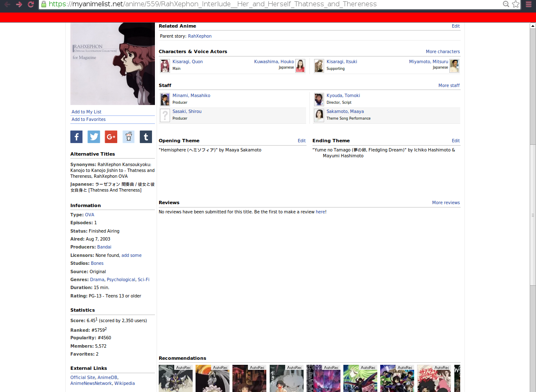Image resolution: width=536 pixels, height=392 pixels.
Task: Share page via Facebook icon
Action: [x=76, y=137]
